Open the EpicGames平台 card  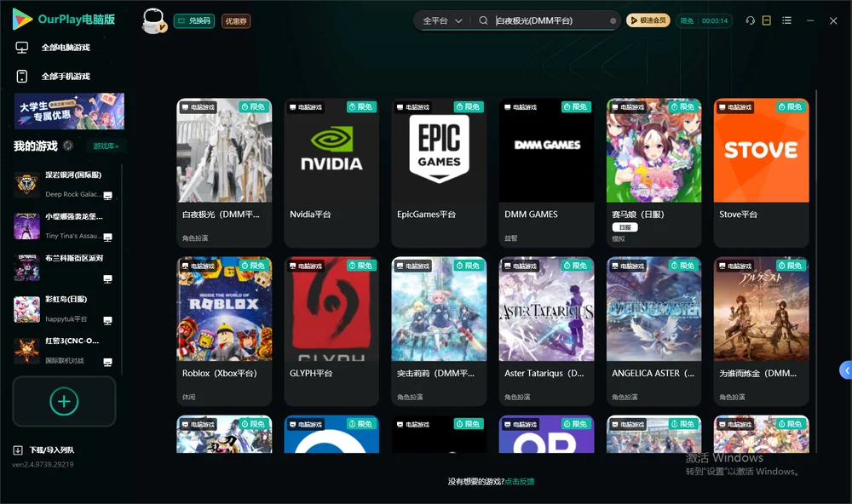coord(439,173)
